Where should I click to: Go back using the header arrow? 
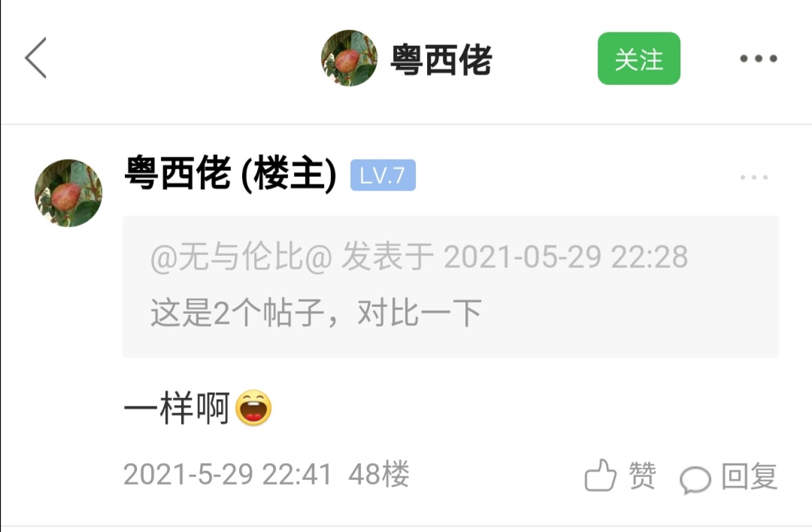click(x=36, y=58)
